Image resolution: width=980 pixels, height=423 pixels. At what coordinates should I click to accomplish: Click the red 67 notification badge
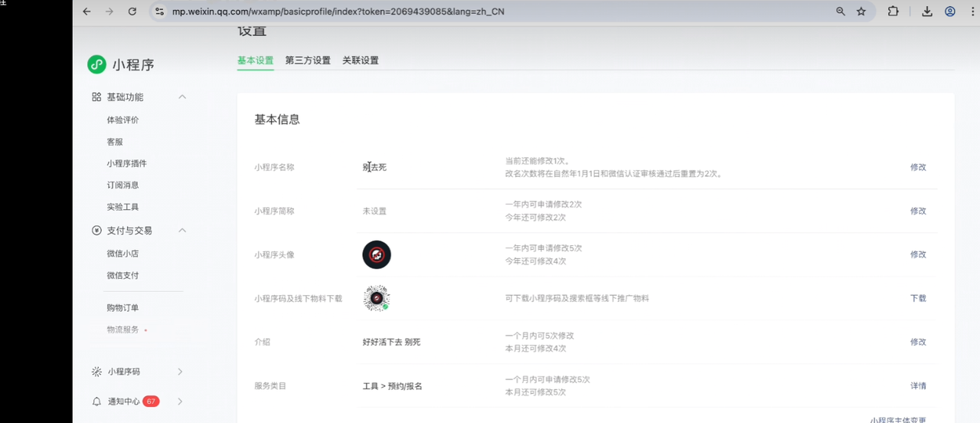click(151, 402)
